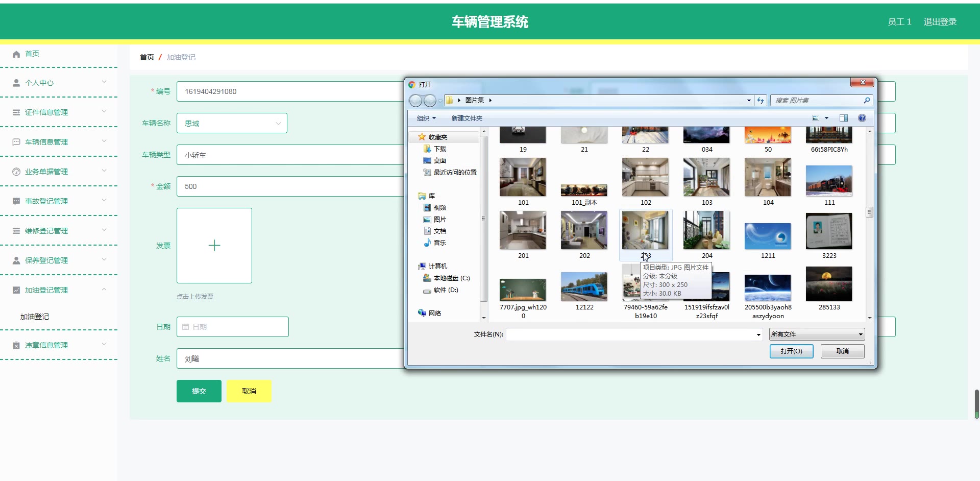
Task: Click 取消 in the file dialog
Action: (x=843, y=351)
